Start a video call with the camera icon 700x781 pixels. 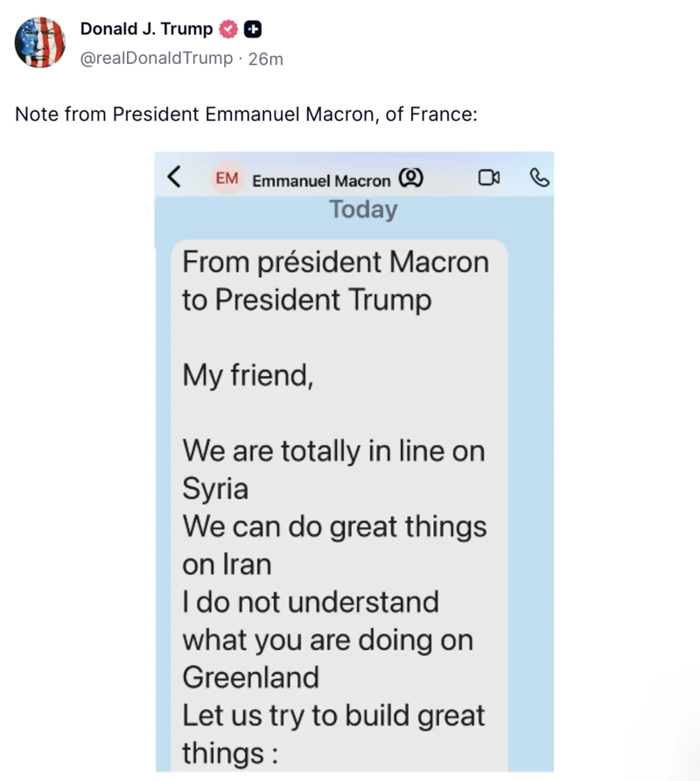point(489,178)
